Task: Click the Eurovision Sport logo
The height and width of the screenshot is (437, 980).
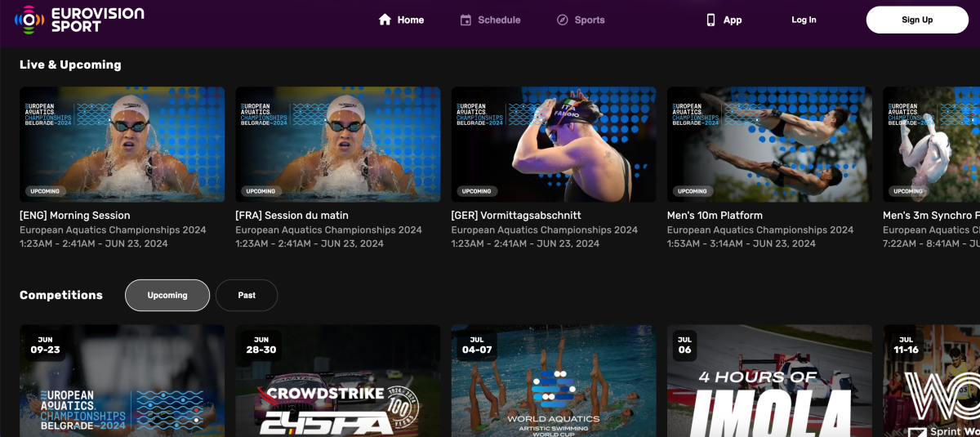Action: coord(79,20)
